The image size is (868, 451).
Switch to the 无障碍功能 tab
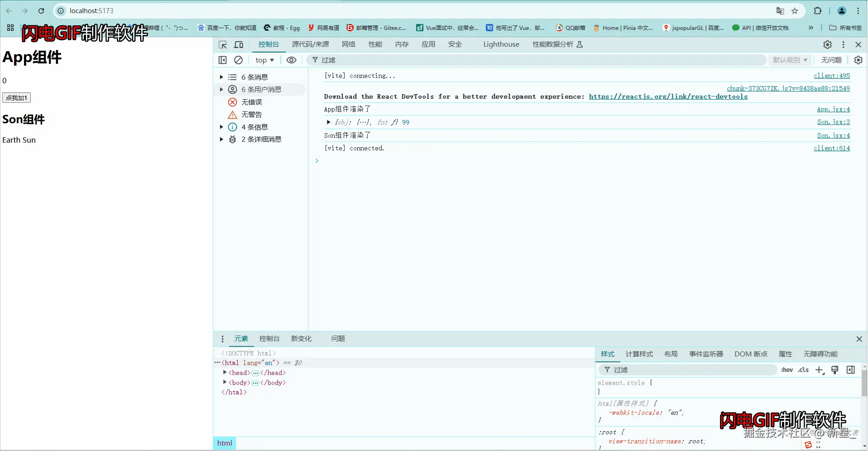coord(820,354)
